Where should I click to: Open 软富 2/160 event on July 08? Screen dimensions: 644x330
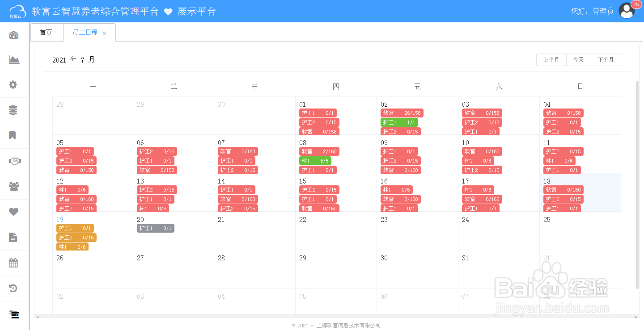coord(319,151)
